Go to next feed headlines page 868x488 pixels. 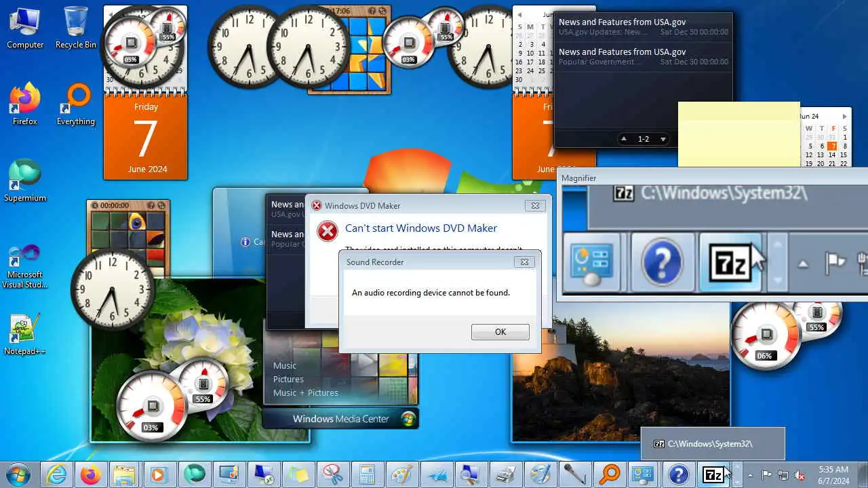coord(663,139)
